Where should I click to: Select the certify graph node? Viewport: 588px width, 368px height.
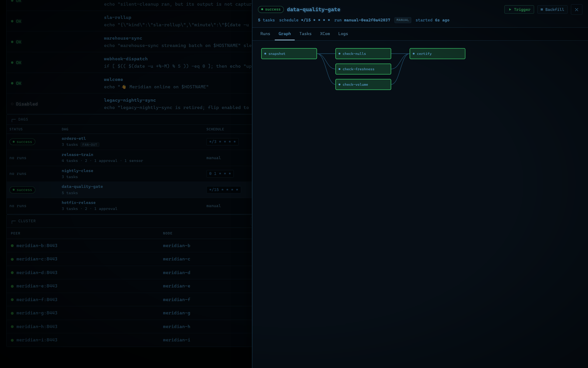(x=437, y=54)
